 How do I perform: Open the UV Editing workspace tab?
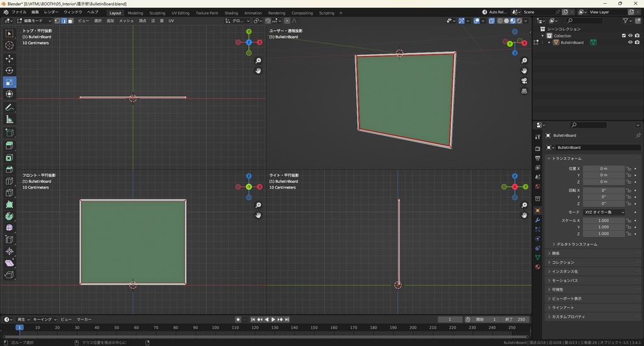180,13
